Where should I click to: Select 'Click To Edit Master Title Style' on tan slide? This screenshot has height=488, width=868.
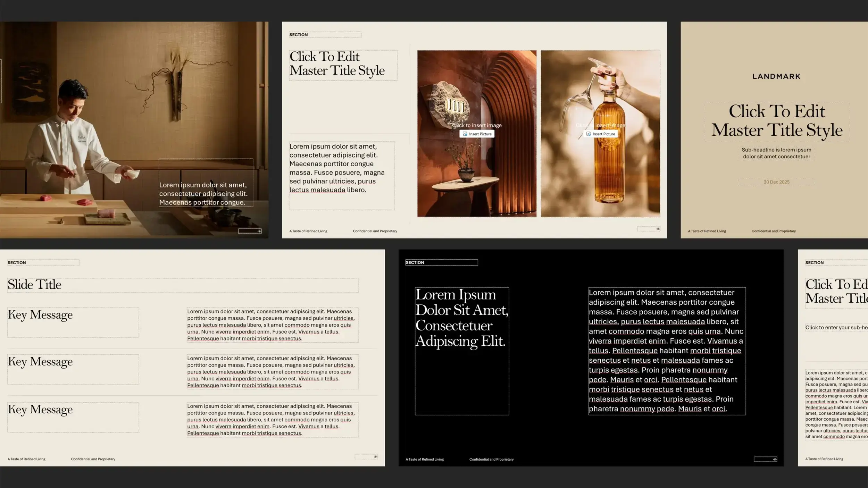point(777,121)
